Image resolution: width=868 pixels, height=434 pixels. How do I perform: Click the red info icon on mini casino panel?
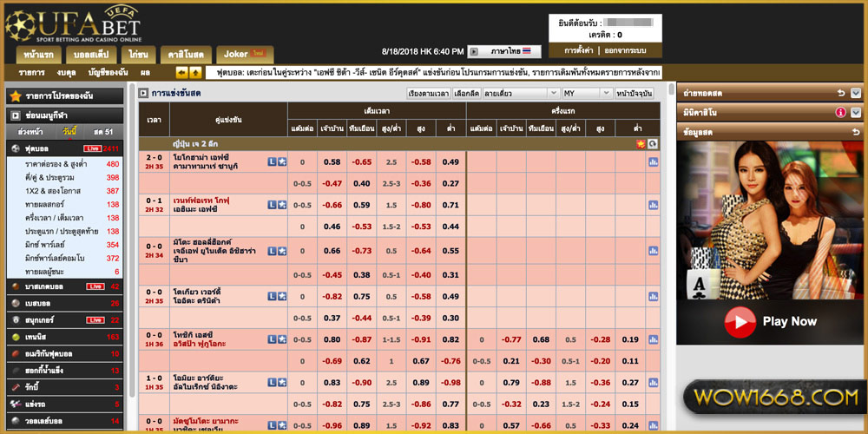coord(840,113)
